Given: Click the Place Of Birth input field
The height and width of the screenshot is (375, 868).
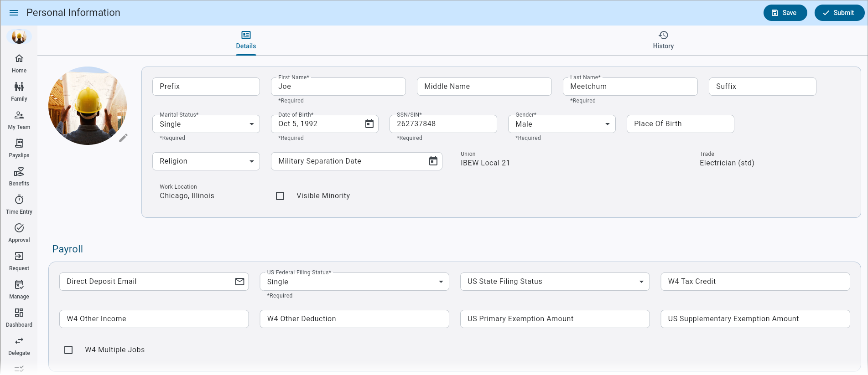Looking at the screenshot, I should (x=680, y=124).
